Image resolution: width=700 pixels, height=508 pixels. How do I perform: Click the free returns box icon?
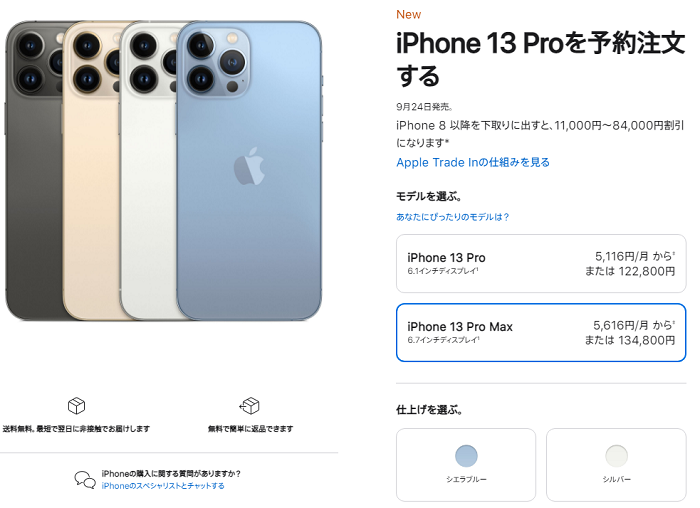click(250, 406)
